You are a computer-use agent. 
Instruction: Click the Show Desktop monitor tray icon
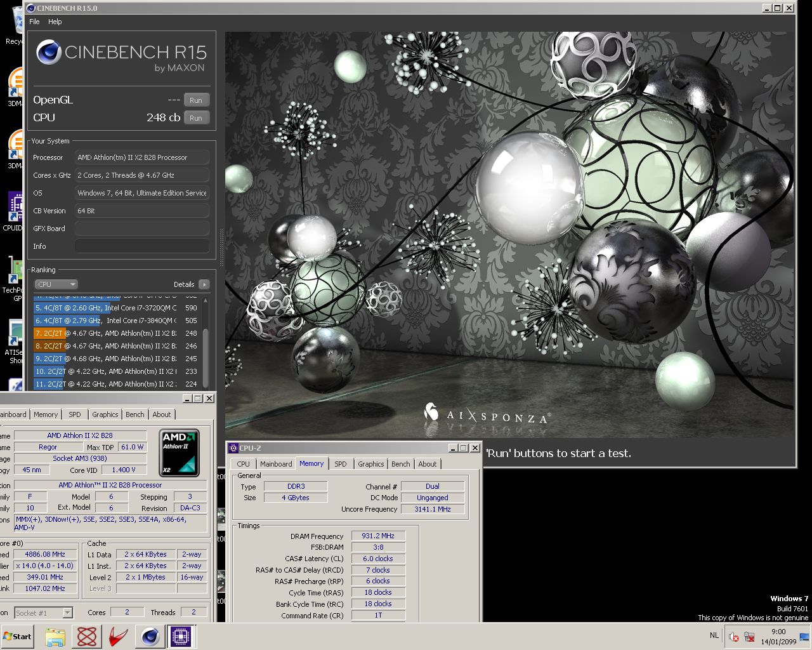(805, 637)
